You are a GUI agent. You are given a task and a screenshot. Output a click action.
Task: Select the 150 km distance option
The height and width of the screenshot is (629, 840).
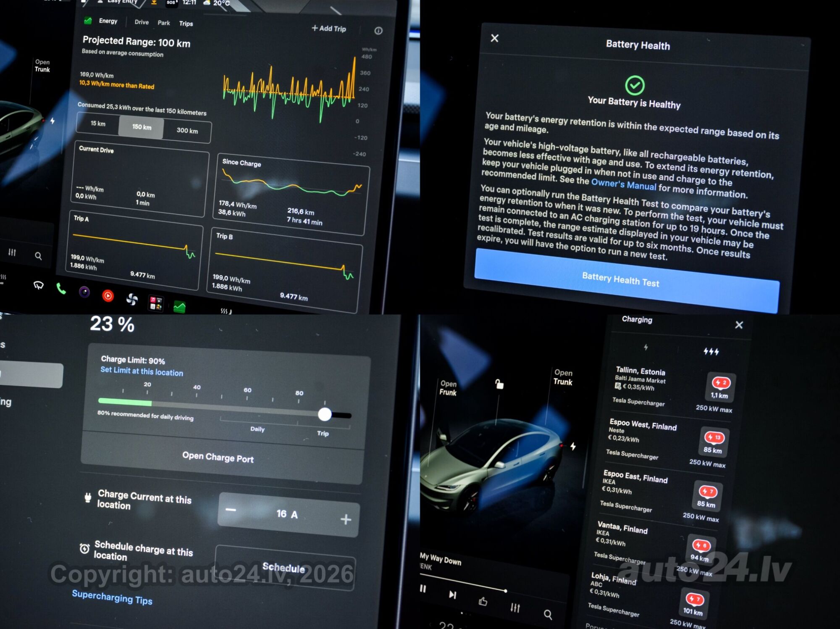coord(142,127)
